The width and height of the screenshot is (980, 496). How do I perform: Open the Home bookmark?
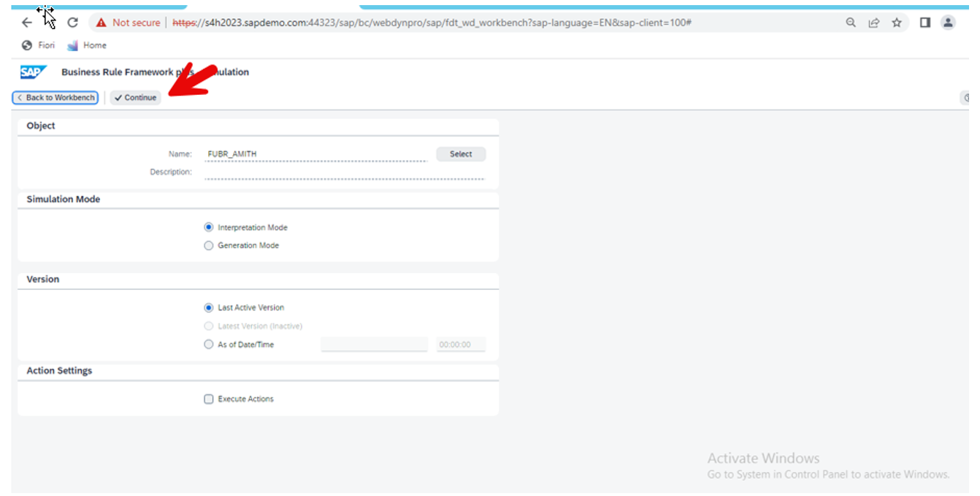(x=87, y=45)
